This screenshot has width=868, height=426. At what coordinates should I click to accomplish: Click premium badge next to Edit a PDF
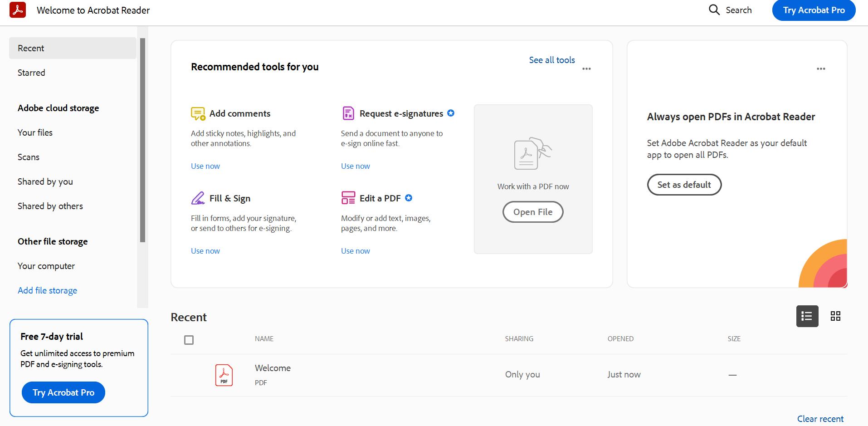point(409,198)
